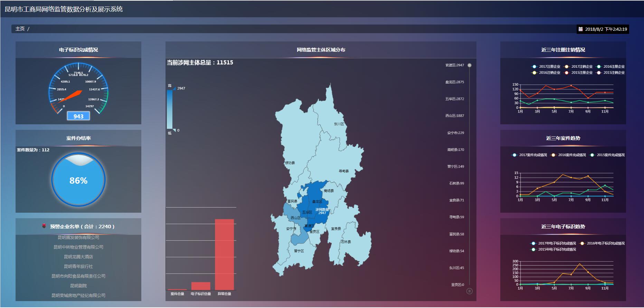Toggle the 2017年电子标识完成情况 legend
This screenshot has height=308, width=644.
click(x=553, y=243)
